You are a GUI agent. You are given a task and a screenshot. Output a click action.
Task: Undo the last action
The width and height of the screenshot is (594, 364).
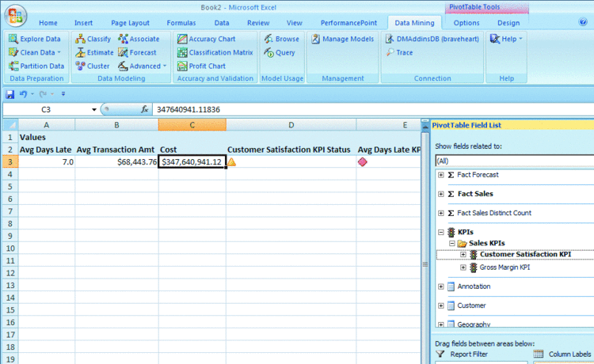24,94
